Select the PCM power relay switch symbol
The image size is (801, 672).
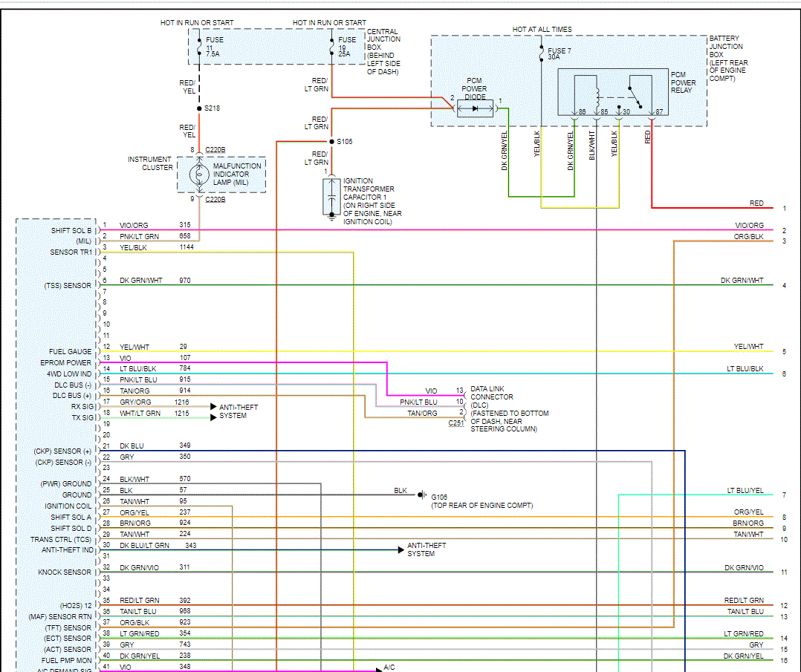pos(631,93)
